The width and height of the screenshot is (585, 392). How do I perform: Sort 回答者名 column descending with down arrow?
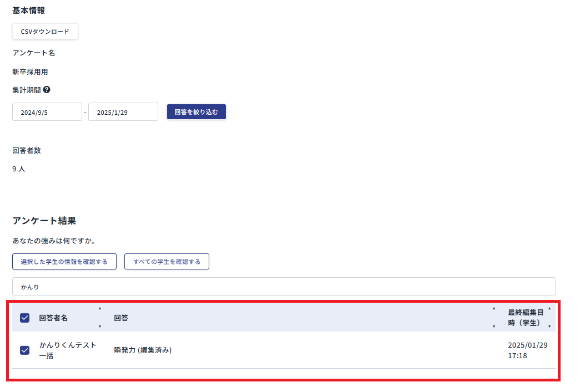click(x=100, y=327)
